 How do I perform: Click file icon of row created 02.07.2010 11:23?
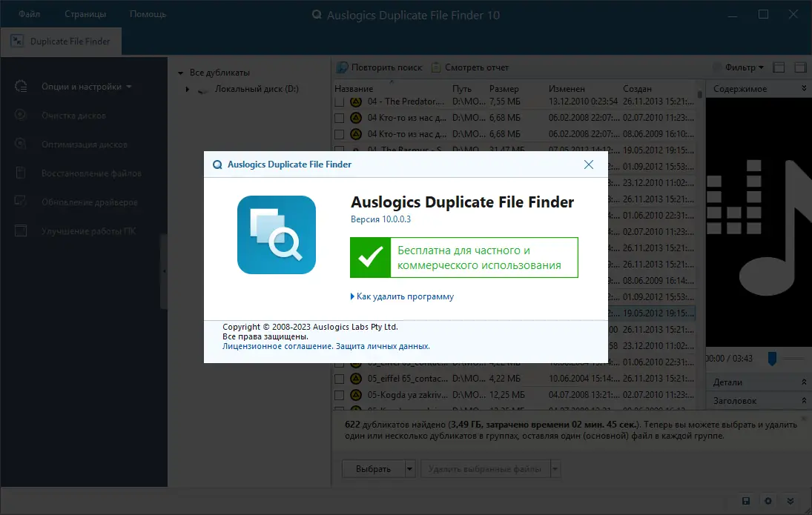pos(356,118)
